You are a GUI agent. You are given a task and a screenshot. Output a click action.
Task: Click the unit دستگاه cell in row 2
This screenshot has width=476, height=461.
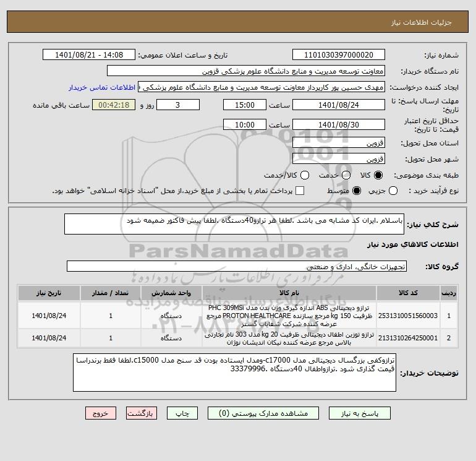171,338
